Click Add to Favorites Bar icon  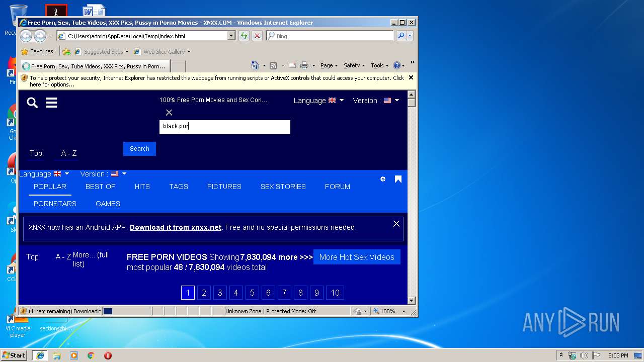(x=66, y=51)
